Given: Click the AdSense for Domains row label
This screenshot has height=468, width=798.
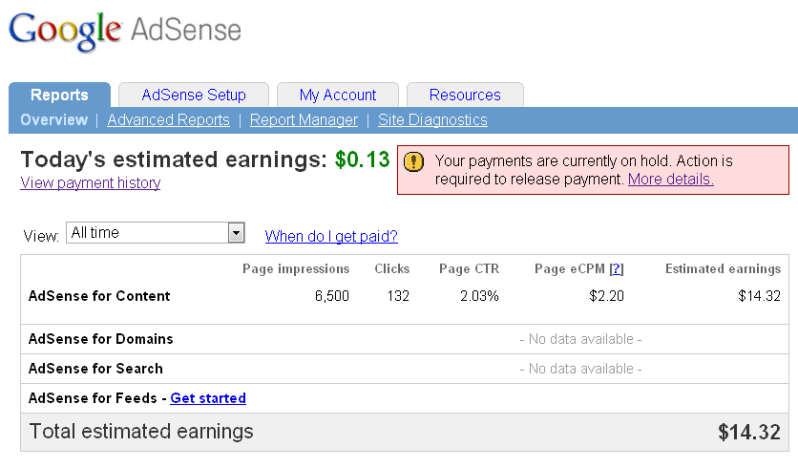Looking at the screenshot, I should tap(100, 339).
